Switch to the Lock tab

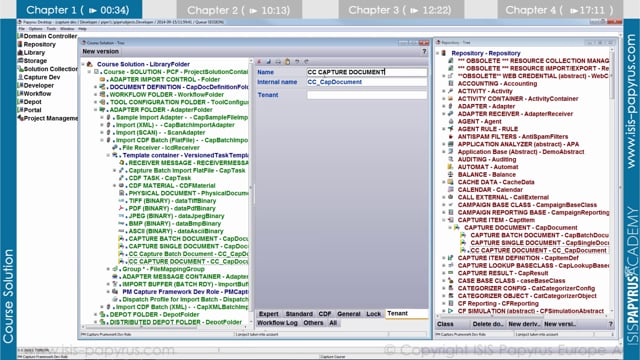point(373,313)
